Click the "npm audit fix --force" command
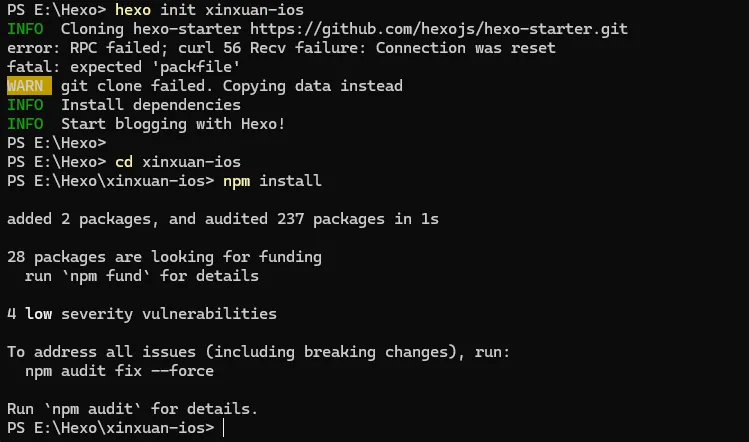749x442 pixels. click(120, 370)
